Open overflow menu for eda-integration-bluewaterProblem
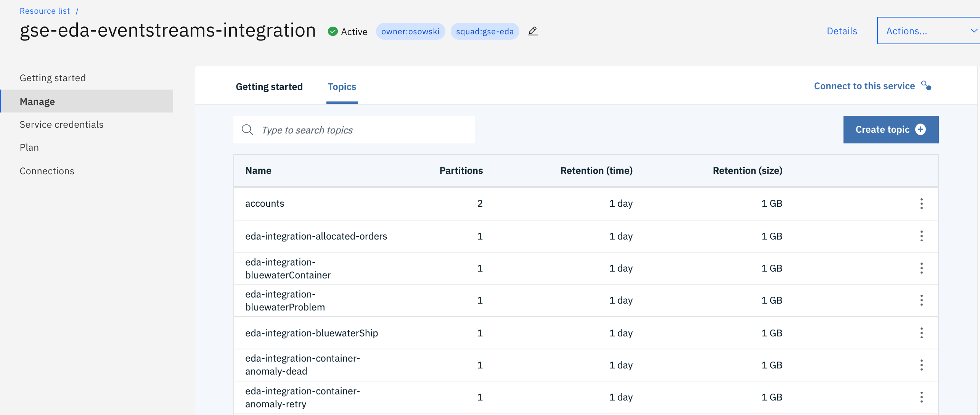Image resolution: width=980 pixels, height=415 pixels. pos(921,301)
